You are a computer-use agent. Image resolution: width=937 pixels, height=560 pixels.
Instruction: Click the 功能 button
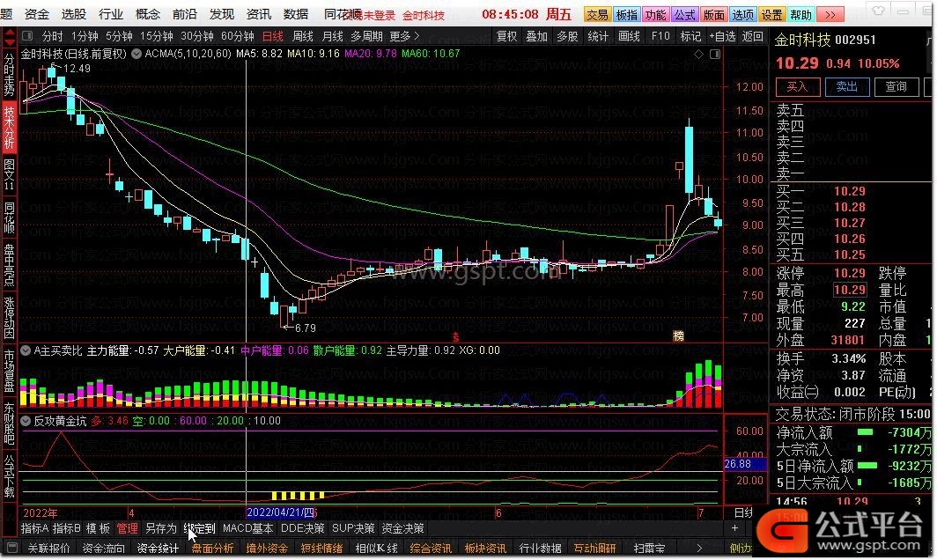point(655,14)
